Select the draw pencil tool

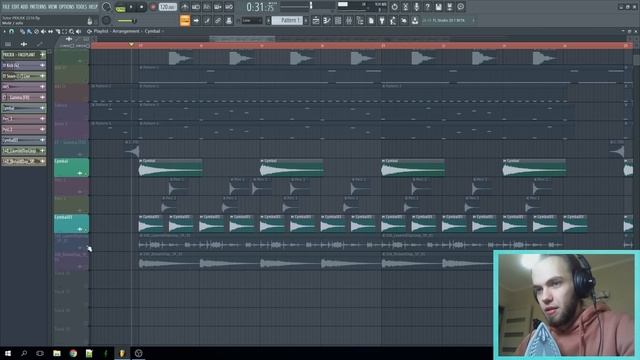pyautogui.click(x=22, y=31)
